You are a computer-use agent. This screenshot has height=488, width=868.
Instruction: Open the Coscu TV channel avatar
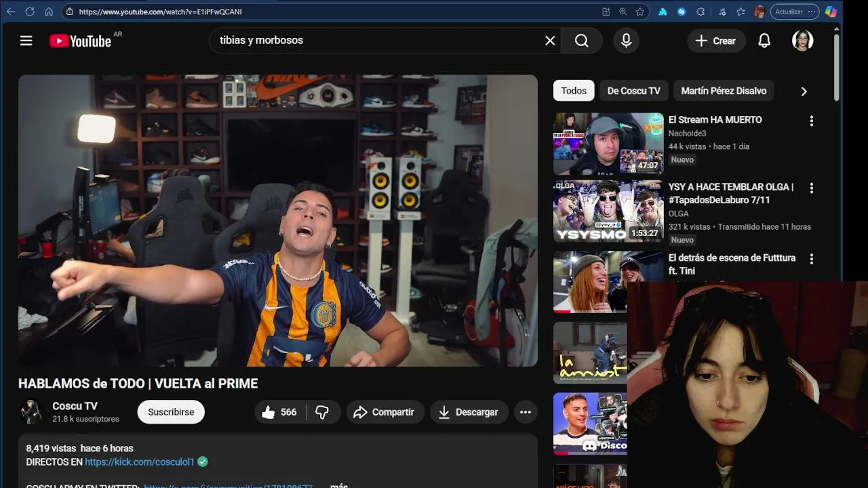click(31, 412)
